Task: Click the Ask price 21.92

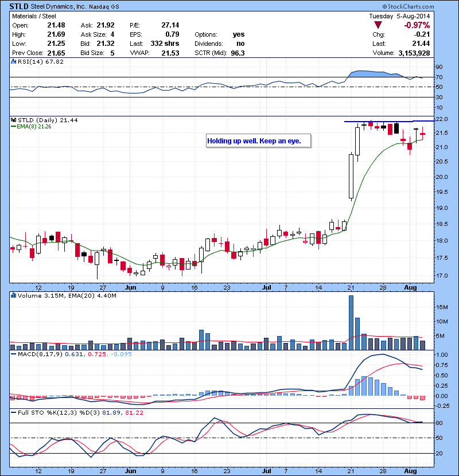Action: pos(106,25)
